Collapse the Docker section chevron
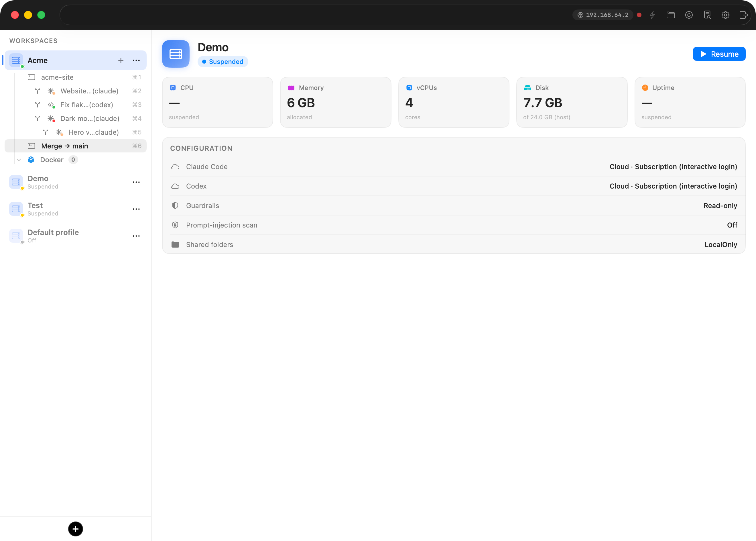The width and height of the screenshot is (756, 541). [19, 160]
